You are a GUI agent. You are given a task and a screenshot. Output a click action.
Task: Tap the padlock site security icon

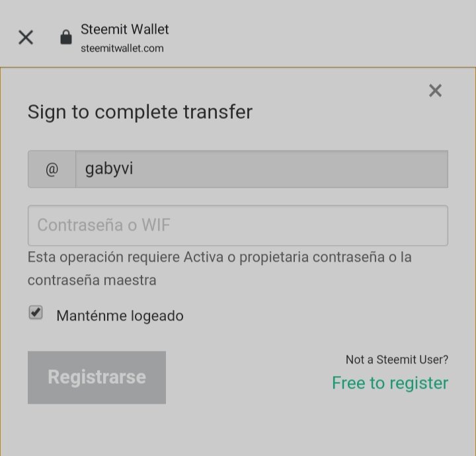tap(66, 37)
